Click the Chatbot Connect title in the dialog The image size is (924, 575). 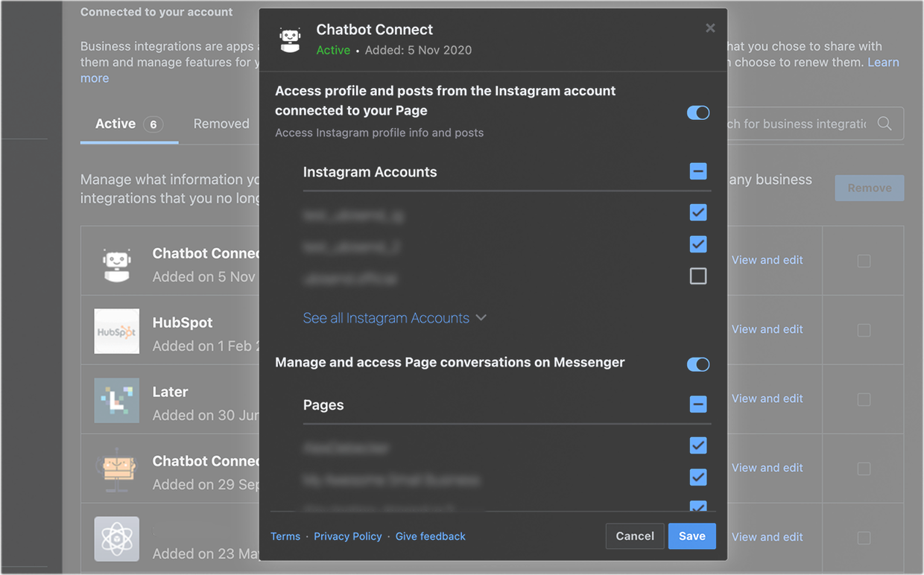374,30
